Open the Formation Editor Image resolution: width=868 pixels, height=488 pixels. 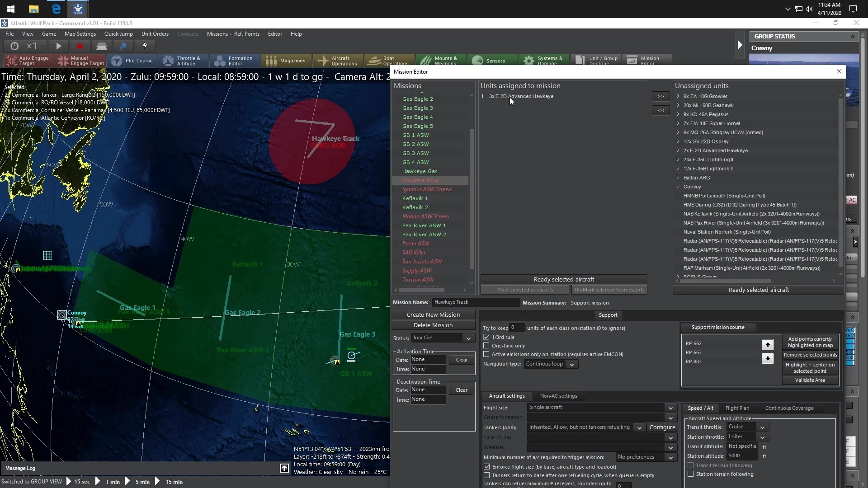click(235, 61)
